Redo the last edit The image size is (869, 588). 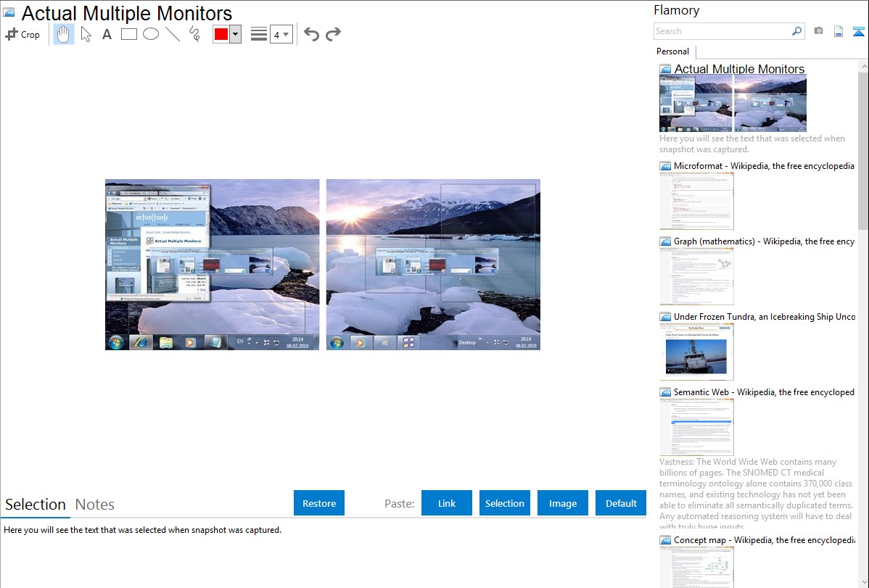tap(333, 34)
